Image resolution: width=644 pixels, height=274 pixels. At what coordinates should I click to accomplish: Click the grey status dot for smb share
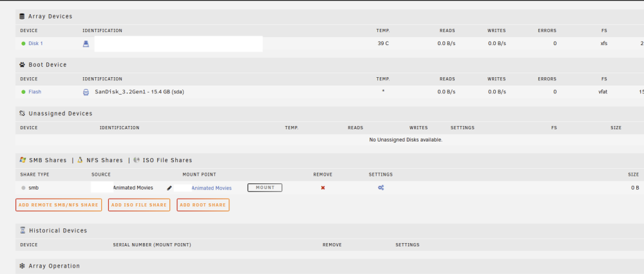(x=23, y=188)
